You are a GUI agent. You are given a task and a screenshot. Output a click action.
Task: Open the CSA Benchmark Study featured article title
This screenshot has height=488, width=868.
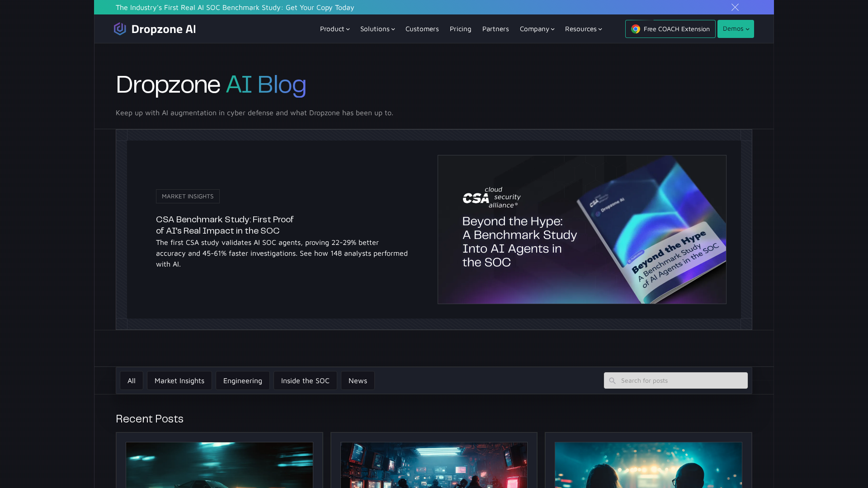point(225,225)
